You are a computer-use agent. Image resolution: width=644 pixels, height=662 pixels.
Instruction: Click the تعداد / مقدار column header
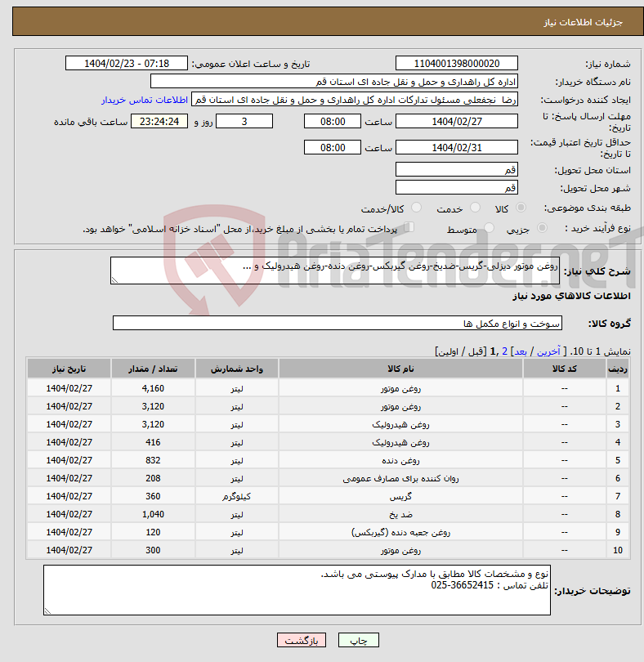(x=153, y=369)
